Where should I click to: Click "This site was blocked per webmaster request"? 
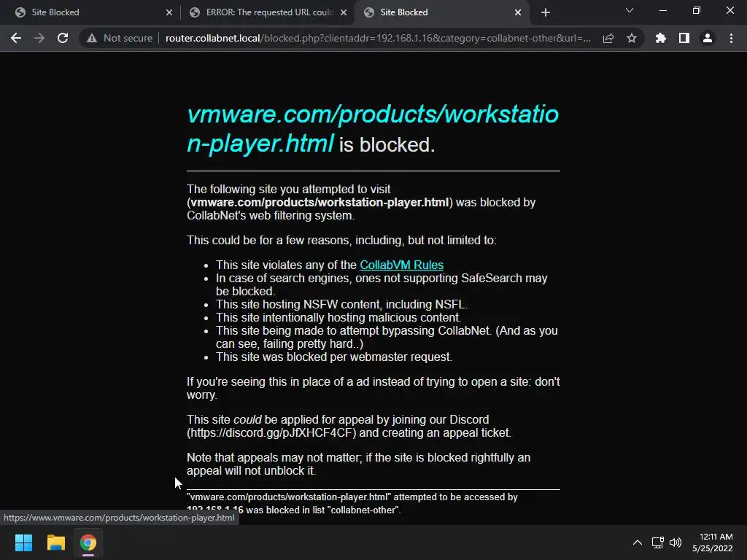click(334, 357)
